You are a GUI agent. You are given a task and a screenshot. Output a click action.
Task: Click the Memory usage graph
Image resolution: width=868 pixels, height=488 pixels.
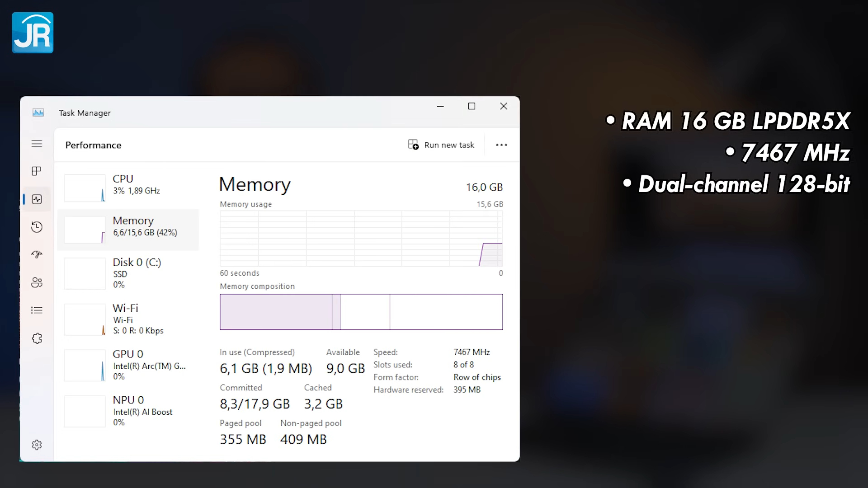point(361,239)
